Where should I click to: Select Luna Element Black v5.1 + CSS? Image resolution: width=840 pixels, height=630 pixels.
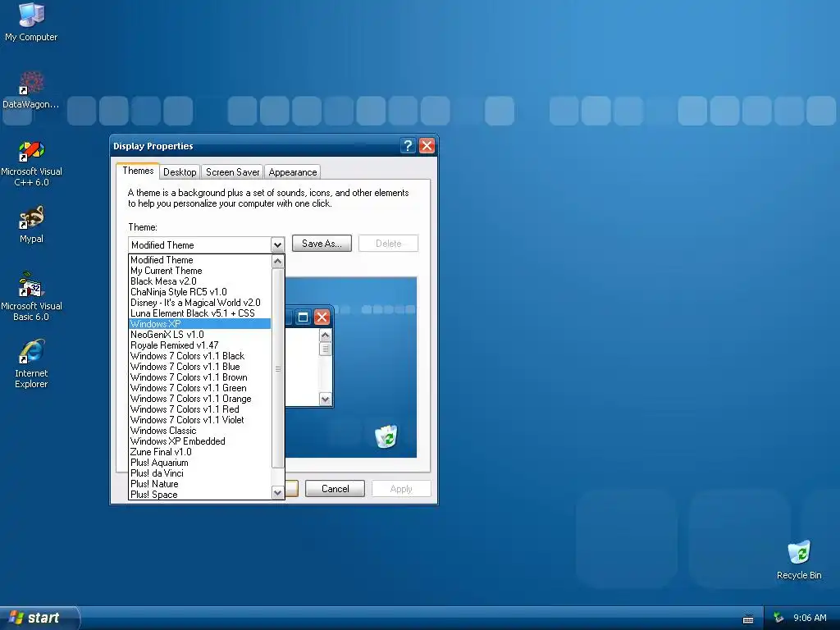pos(200,313)
